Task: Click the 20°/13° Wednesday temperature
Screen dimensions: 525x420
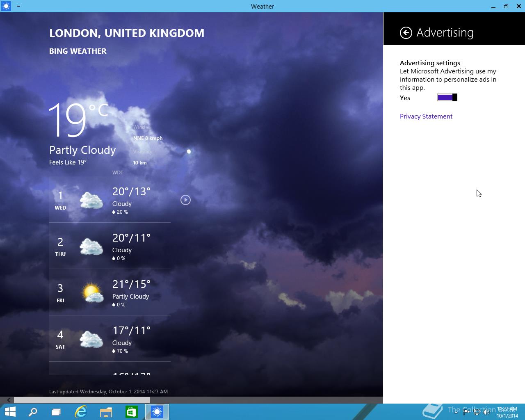Action: [131, 192]
